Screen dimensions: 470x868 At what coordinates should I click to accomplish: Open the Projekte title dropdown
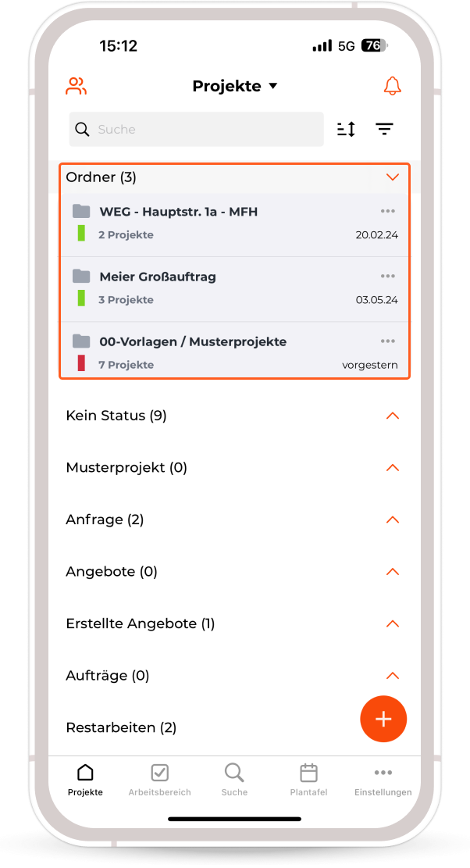235,86
